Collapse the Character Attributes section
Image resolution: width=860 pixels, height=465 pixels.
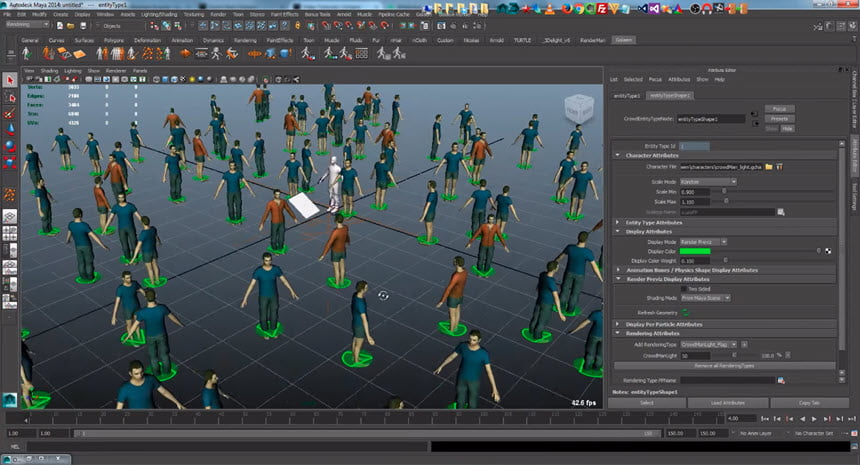pyautogui.click(x=618, y=156)
